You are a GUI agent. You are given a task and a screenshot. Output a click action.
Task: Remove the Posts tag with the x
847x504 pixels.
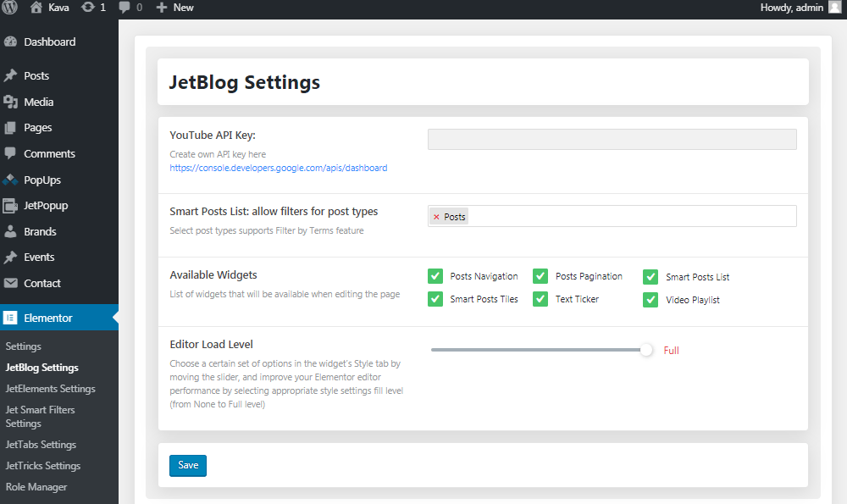(436, 217)
